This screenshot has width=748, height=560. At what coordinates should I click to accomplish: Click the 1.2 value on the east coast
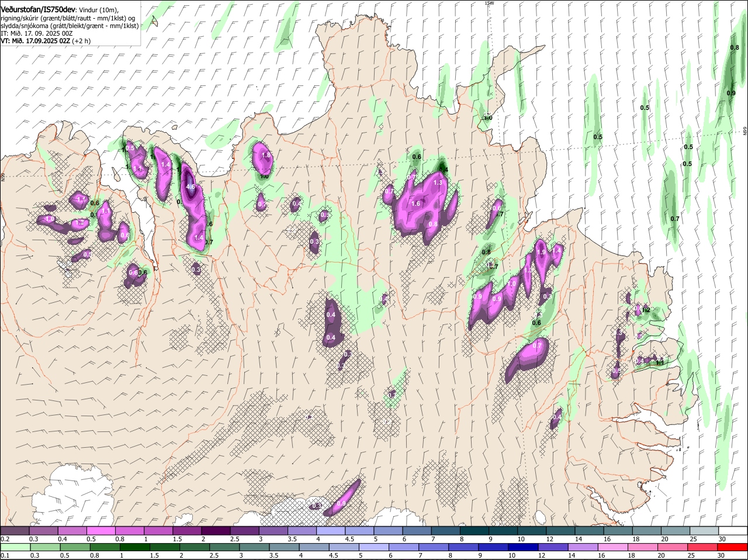pos(646,310)
